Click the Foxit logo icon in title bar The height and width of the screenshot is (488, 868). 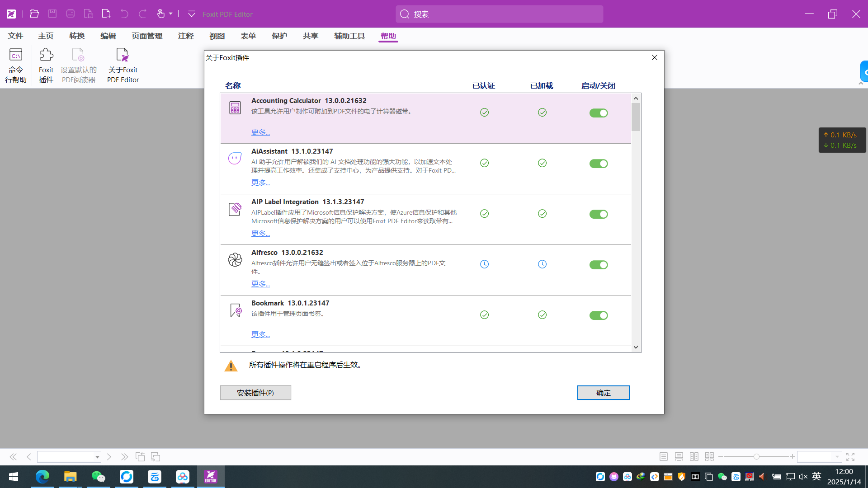pos(11,14)
